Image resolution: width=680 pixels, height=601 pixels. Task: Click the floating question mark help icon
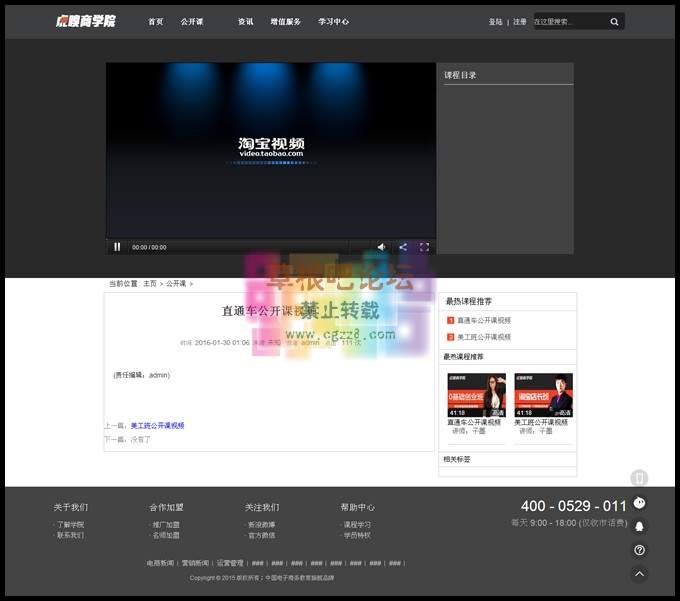tap(639, 550)
